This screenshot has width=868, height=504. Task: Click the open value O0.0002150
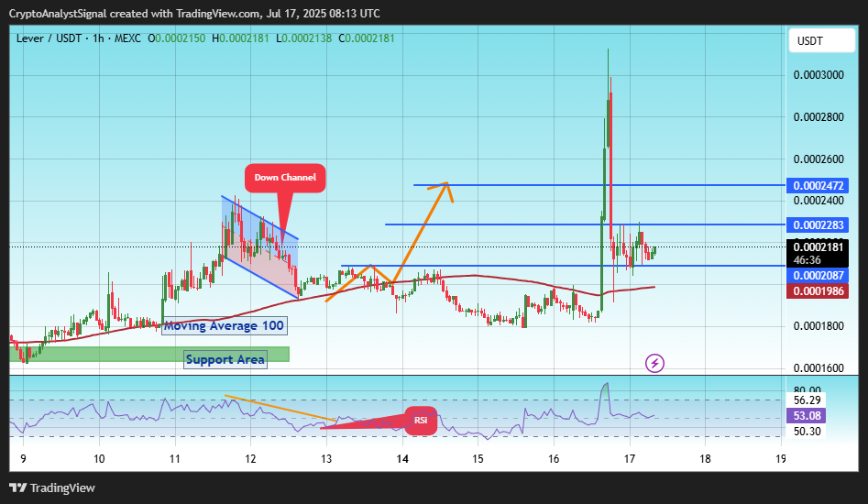click(x=177, y=38)
